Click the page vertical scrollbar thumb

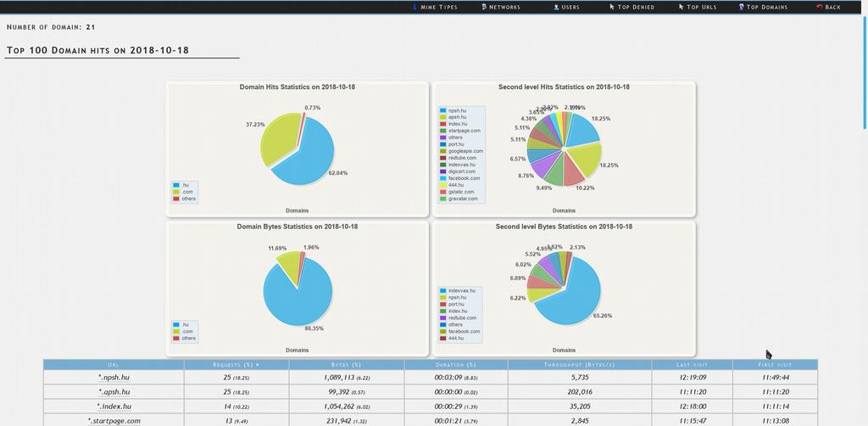[x=865, y=72]
